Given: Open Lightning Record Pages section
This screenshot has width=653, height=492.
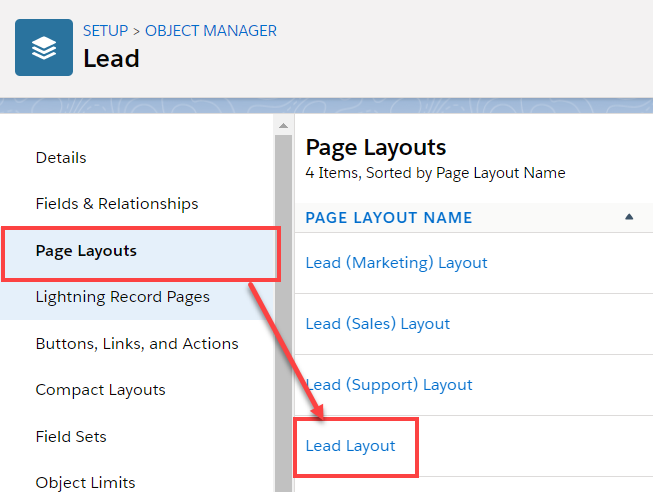Looking at the screenshot, I should click(123, 297).
